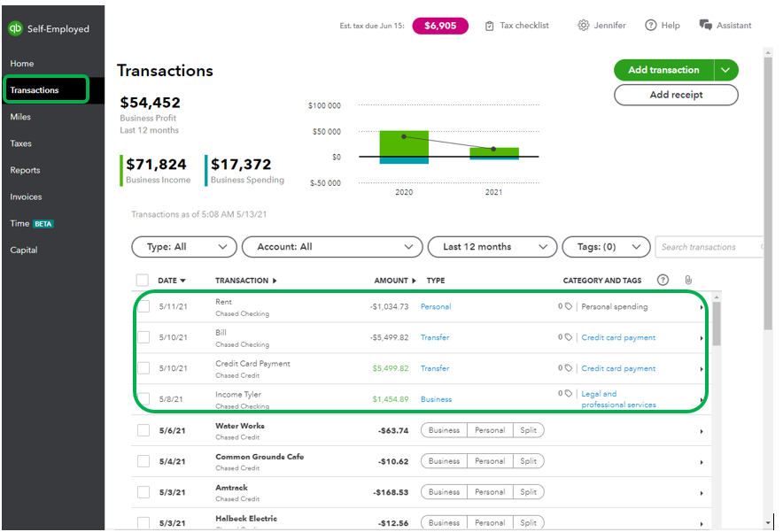Mark Water Works as Business
Viewport: 783px width, 532px height.
tap(444, 430)
